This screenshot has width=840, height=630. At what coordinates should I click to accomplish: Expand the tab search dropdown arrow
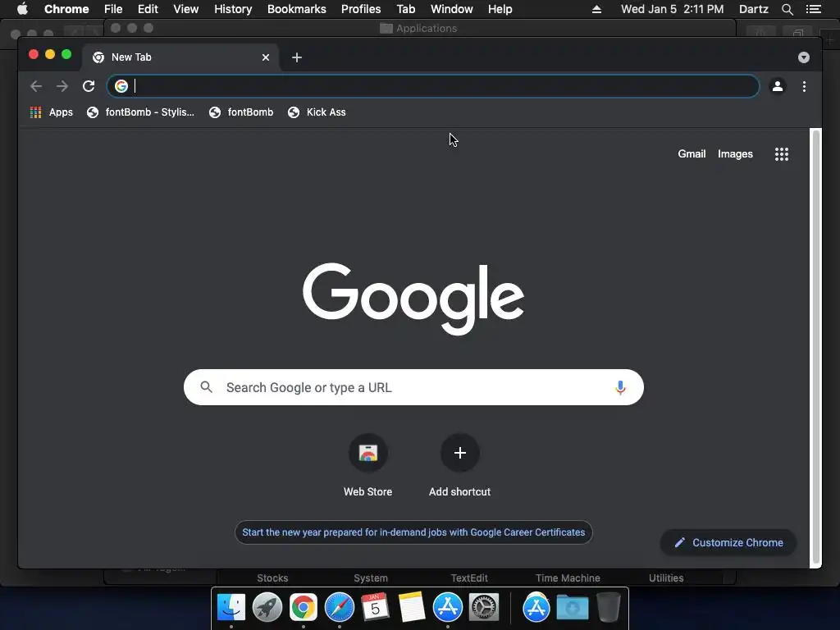pos(804,57)
